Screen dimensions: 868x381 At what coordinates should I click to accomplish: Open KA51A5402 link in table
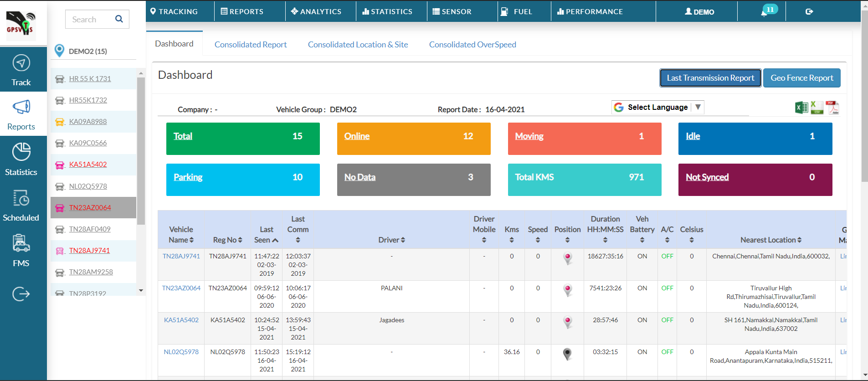click(181, 320)
